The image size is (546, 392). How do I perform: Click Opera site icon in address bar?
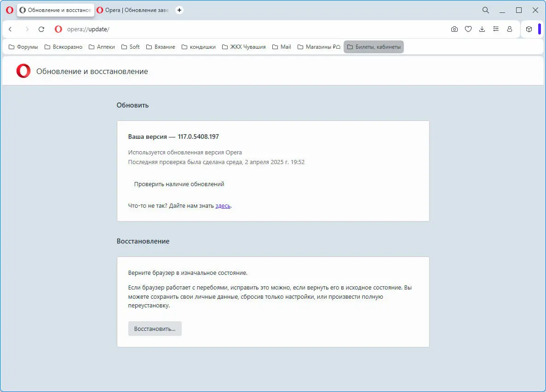tap(58, 29)
